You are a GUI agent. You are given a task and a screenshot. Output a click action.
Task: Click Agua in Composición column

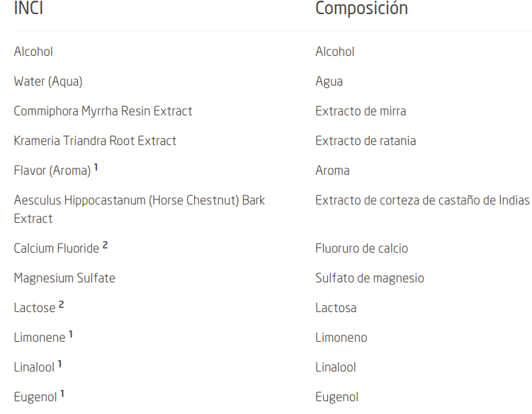click(329, 81)
